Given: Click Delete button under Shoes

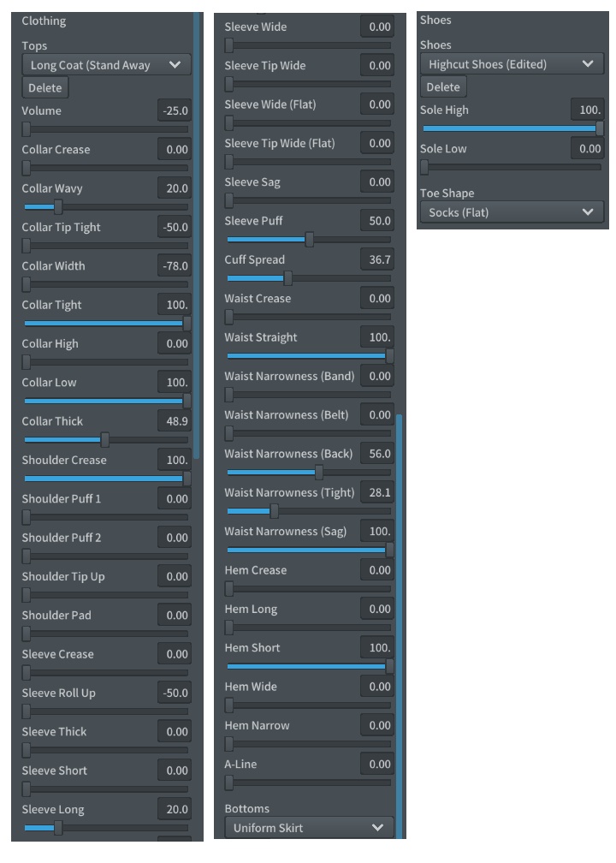Looking at the screenshot, I should [442, 86].
